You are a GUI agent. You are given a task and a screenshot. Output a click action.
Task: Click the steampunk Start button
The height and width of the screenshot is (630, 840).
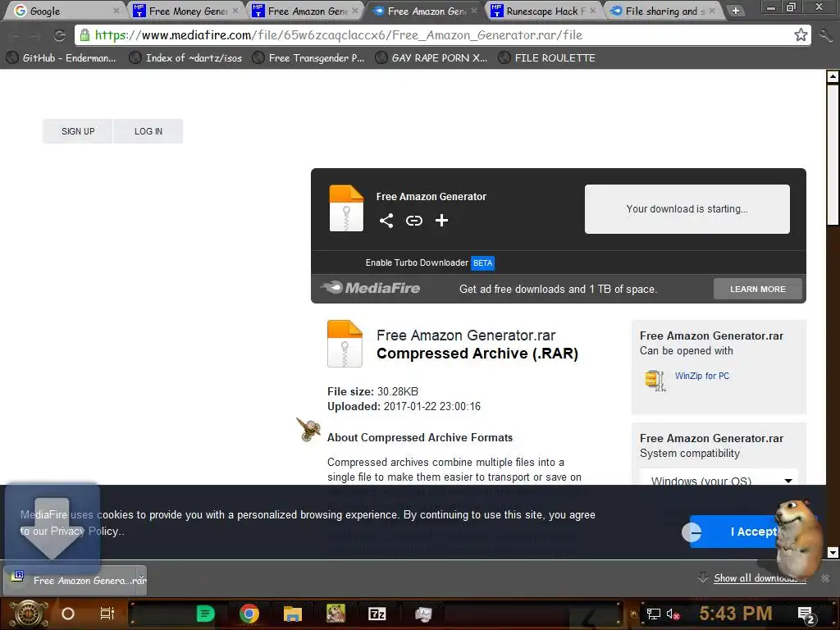click(29, 614)
